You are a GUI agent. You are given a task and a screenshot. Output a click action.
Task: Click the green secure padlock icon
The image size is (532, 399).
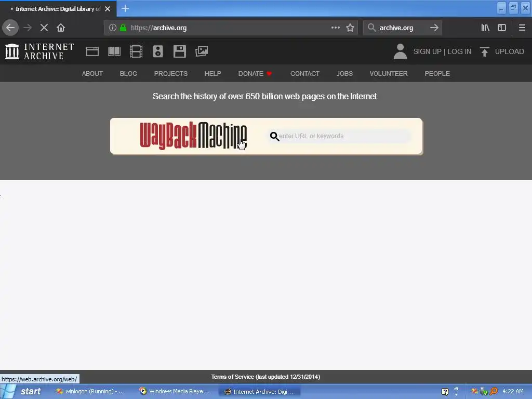pos(123,28)
